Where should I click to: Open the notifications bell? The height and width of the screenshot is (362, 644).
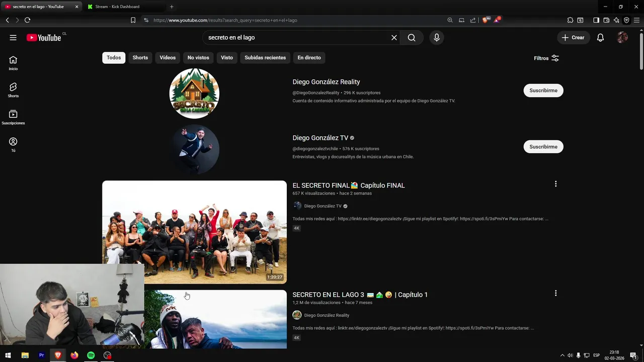(x=600, y=38)
